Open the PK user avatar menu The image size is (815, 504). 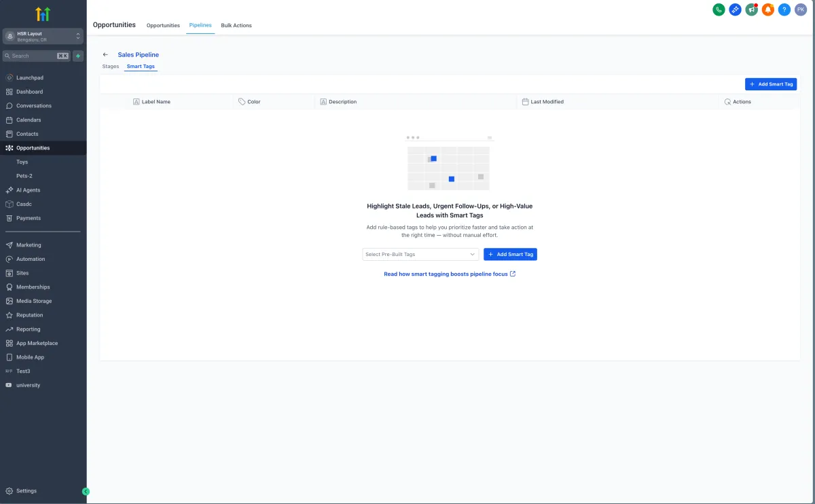click(801, 10)
